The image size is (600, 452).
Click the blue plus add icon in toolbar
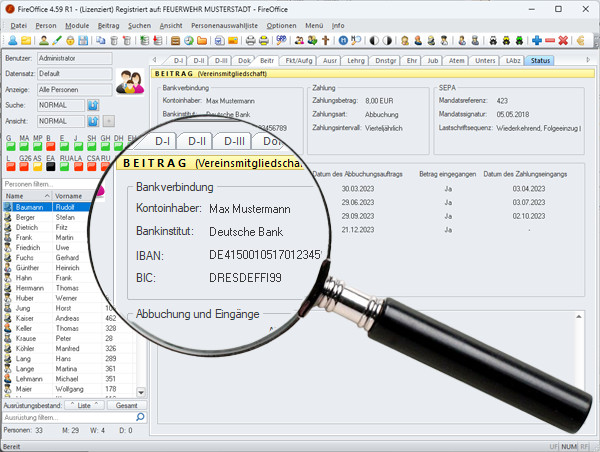pyautogui.click(x=537, y=40)
